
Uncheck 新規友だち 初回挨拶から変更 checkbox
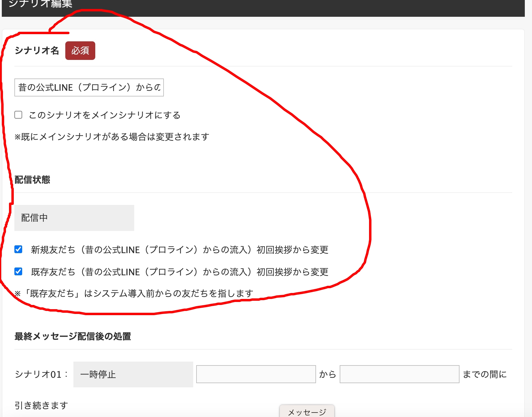point(18,249)
